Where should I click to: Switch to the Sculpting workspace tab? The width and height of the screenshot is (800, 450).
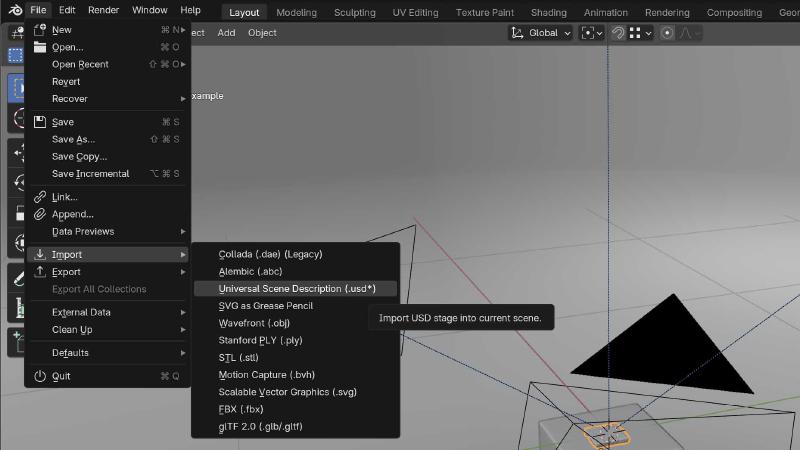pos(355,12)
